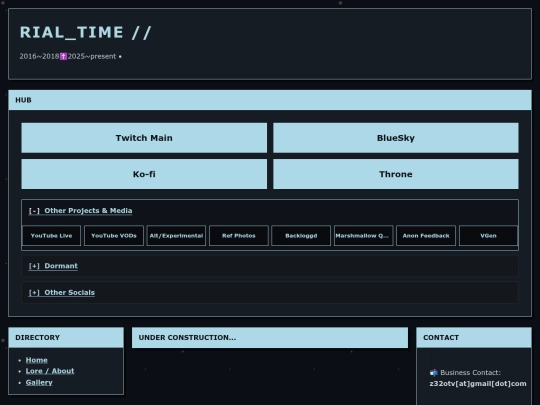
Task: Expand the Dormant section
Action: tap(53, 266)
